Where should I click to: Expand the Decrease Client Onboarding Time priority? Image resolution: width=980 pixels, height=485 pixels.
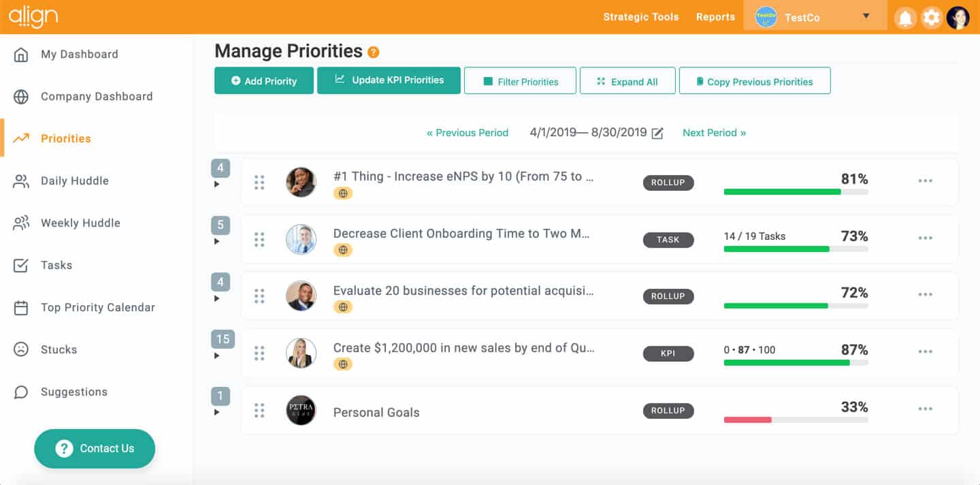(218, 242)
